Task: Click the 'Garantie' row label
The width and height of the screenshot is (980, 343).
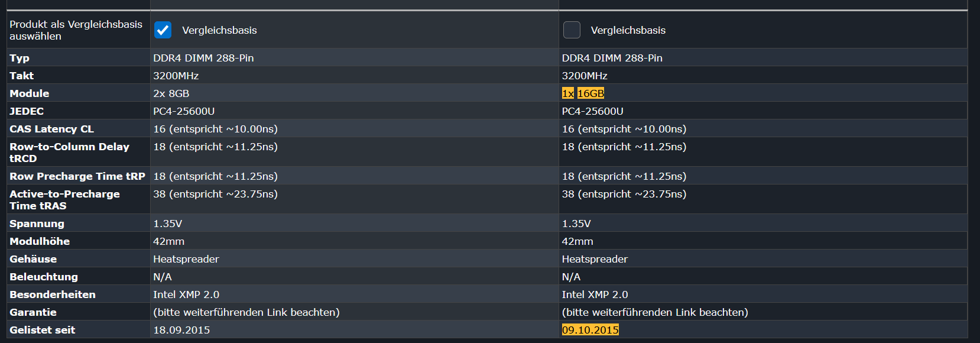Action: click(x=33, y=312)
